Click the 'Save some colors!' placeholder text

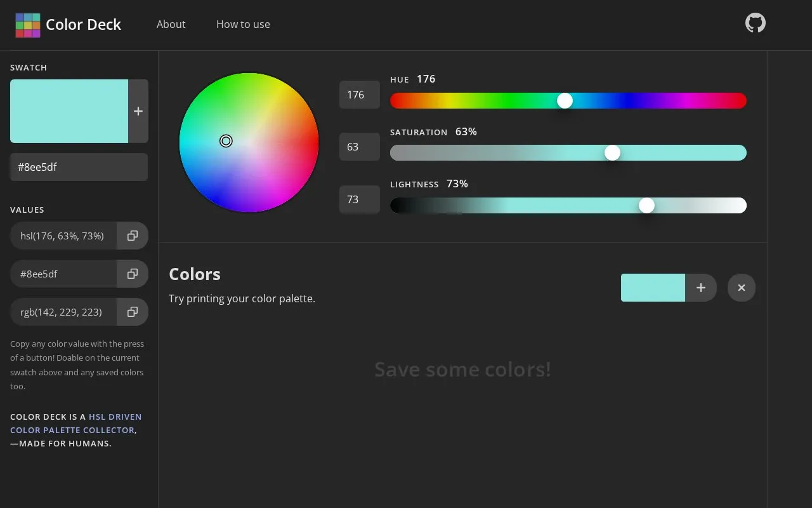coord(462,369)
